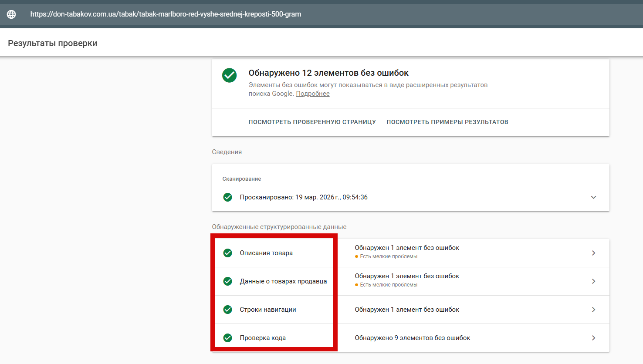Image resolution: width=643 pixels, height=364 pixels.
Task: Select the tested page URL text in header
Action: (x=166, y=14)
